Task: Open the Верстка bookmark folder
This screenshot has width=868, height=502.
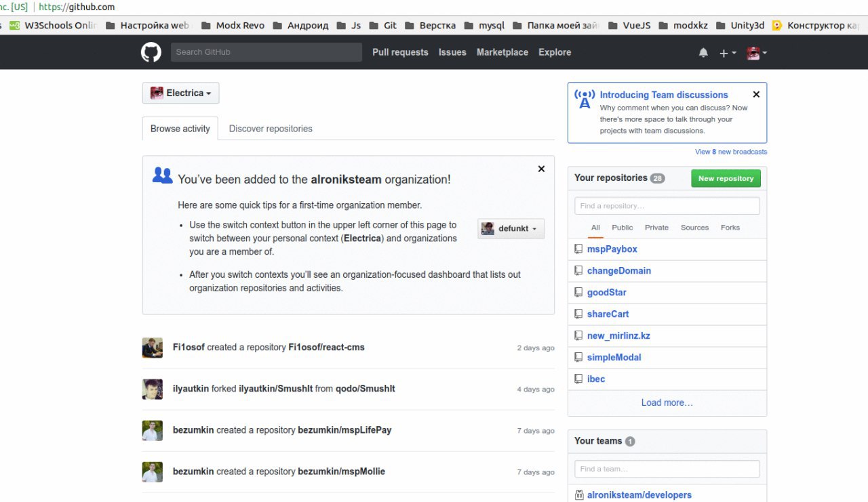Action: pyautogui.click(x=430, y=26)
